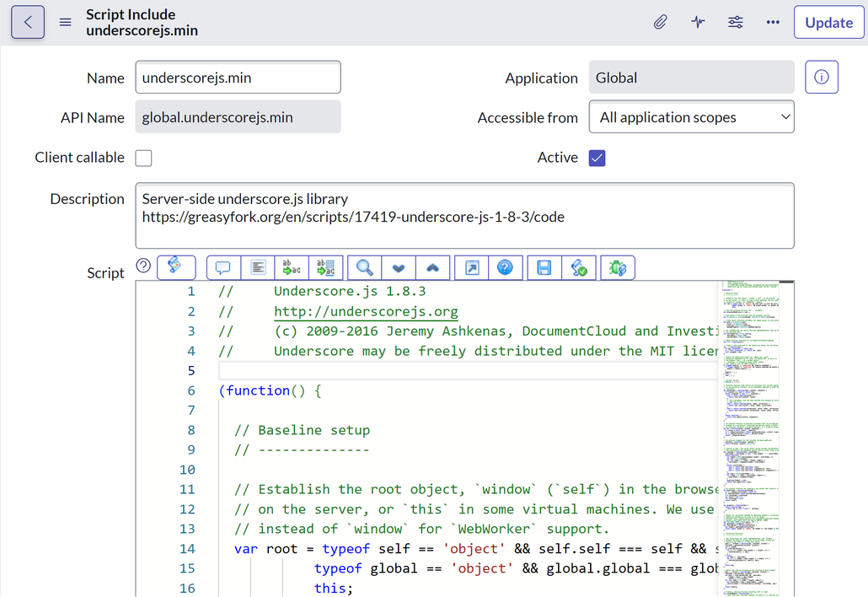The image size is (868, 597).
Task: Click the "Underscore.js 1.8.3" comment text
Action: 350,291
